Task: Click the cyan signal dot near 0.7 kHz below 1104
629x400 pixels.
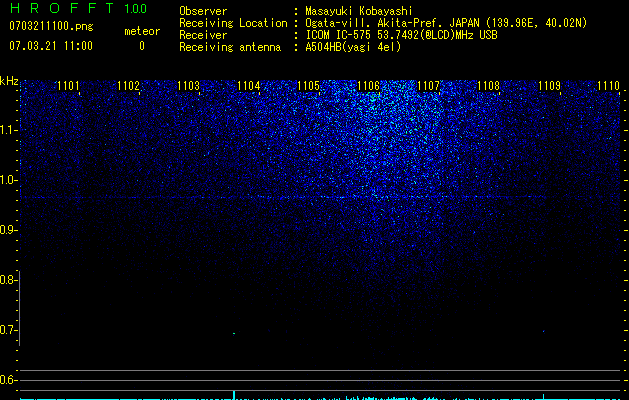Action: [x=234, y=333]
